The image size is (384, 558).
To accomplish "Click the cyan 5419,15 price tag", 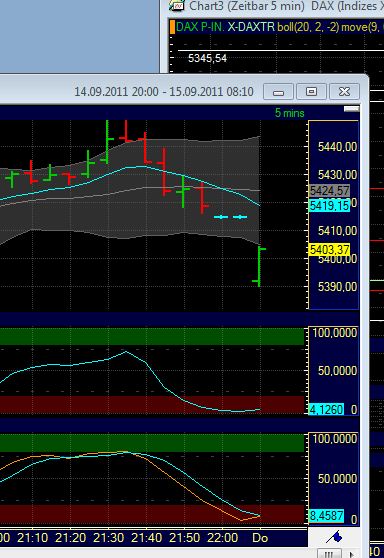I will (330, 205).
